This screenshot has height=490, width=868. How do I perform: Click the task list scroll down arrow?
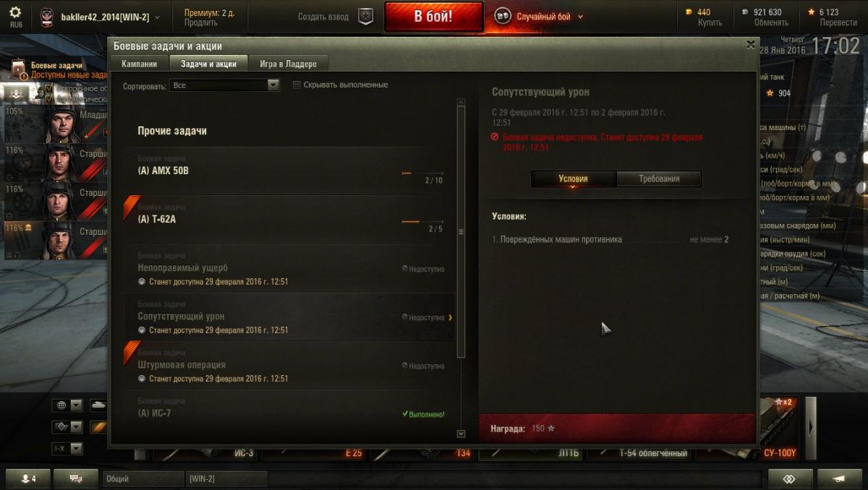point(461,434)
